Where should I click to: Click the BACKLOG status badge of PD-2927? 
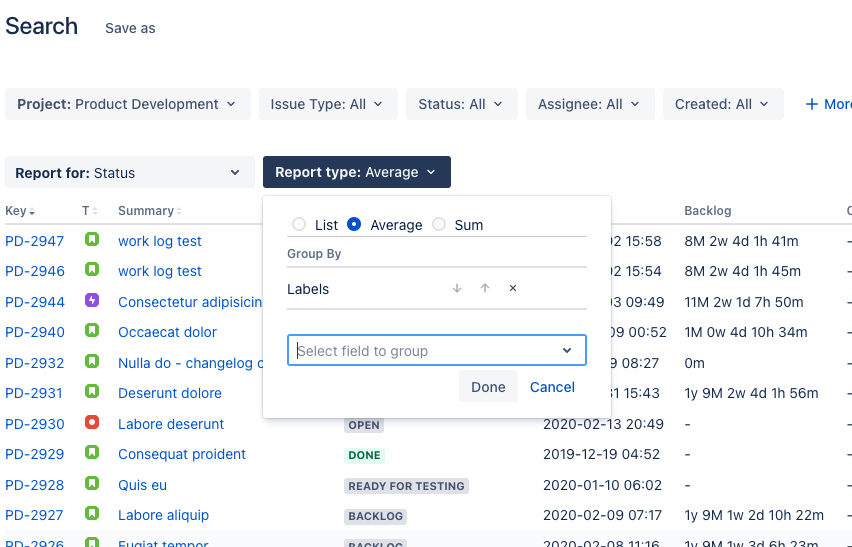375,516
